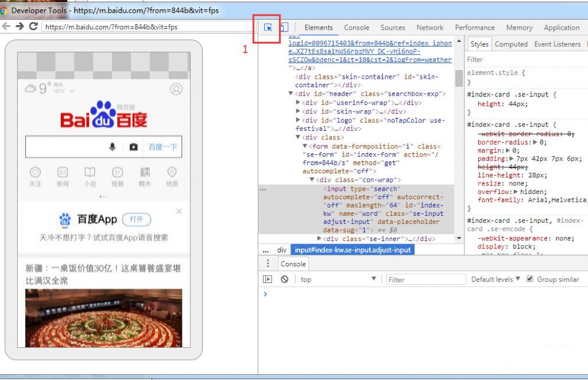The image size is (588, 380).
Task: Open the user profile icon
Action: pos(176,89)
